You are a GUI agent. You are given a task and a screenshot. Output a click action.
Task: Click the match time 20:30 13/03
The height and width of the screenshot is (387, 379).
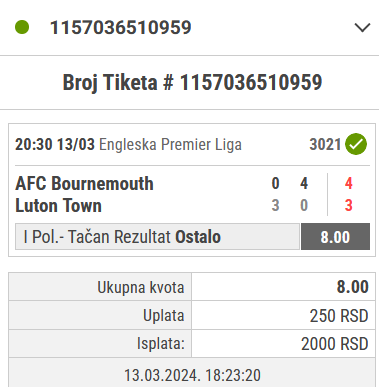coord(55,144)
